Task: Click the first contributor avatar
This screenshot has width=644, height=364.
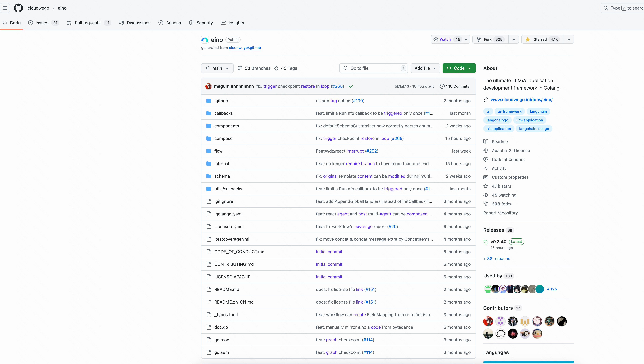Action: 488,321
